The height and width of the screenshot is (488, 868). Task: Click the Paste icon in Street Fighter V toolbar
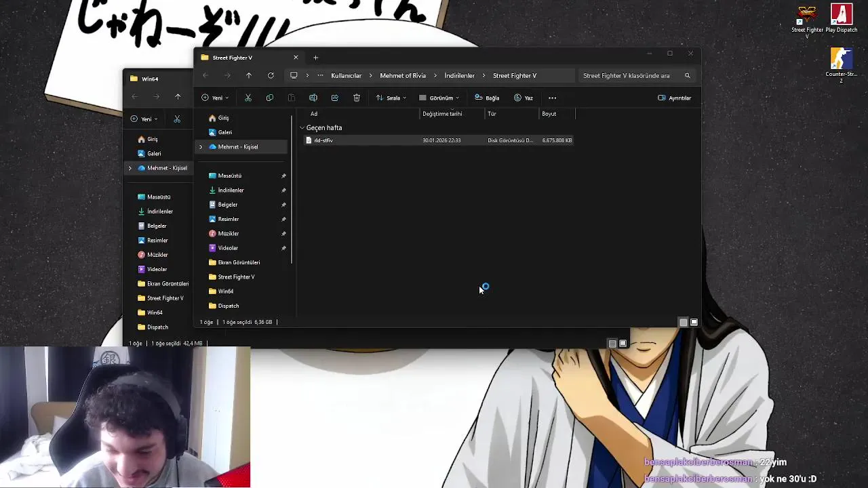click(x=292, y=98)
